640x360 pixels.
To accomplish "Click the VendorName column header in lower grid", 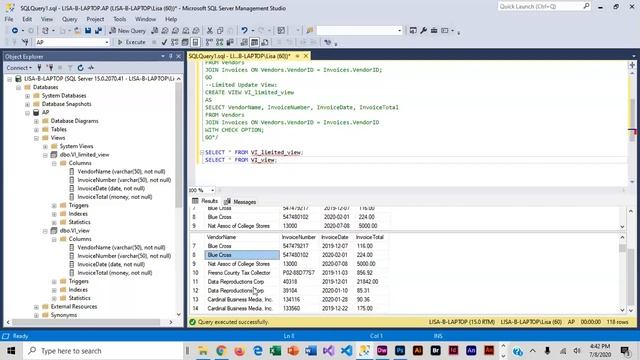I will [242, 237].
